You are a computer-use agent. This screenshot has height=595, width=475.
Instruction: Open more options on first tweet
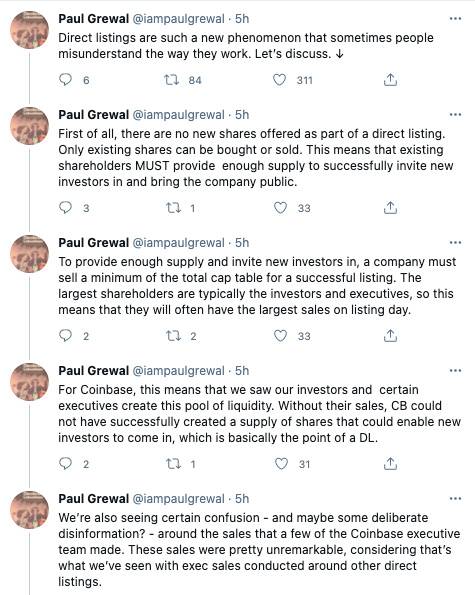(455, 19)
